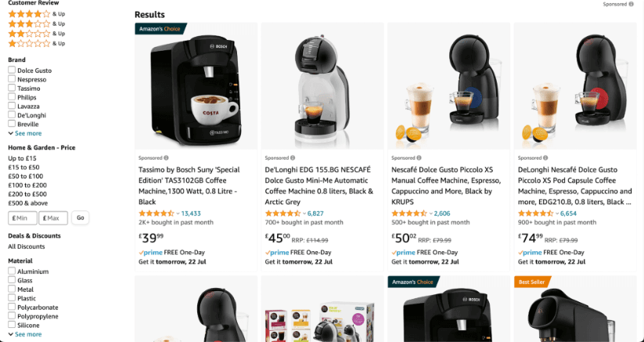The width and height of the screenshot is (644, 342).
Task: Open the All Discounts link
Action: 27,247
